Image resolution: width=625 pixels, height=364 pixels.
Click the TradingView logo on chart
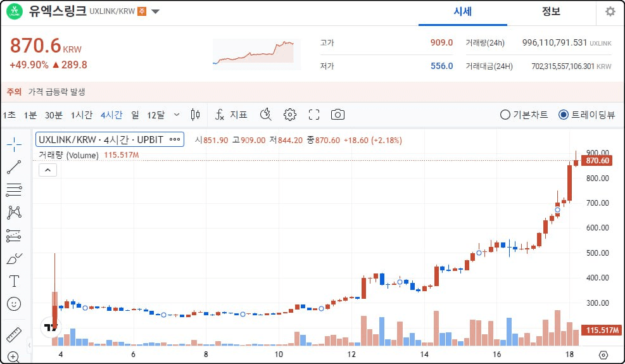point(51,327)
